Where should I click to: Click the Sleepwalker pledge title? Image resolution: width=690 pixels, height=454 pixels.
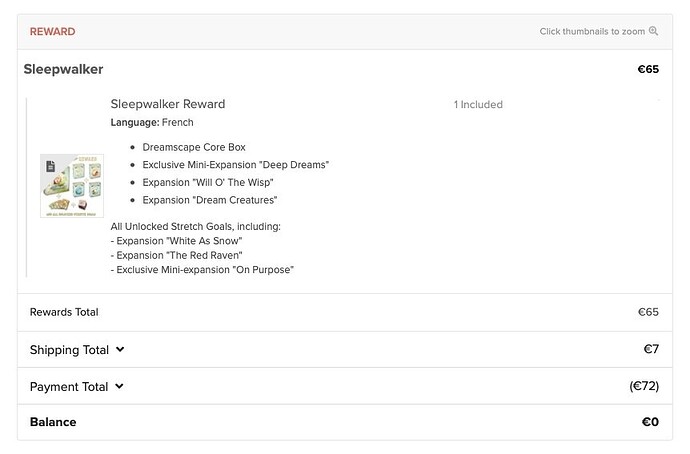coord(63,70)
